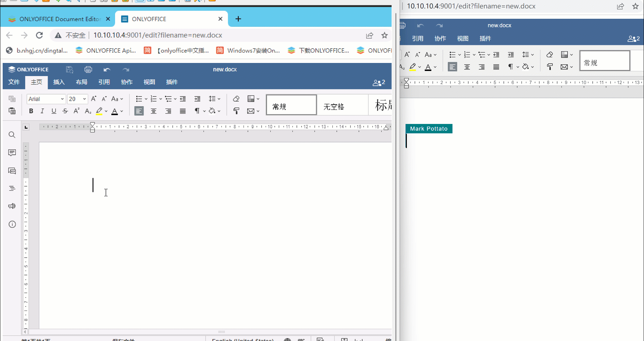The height and width of the screenshot is (341, 644).
Task: Open the Chat panel in left sidebar
Action: pyautogui.click(x=12, y=171)
